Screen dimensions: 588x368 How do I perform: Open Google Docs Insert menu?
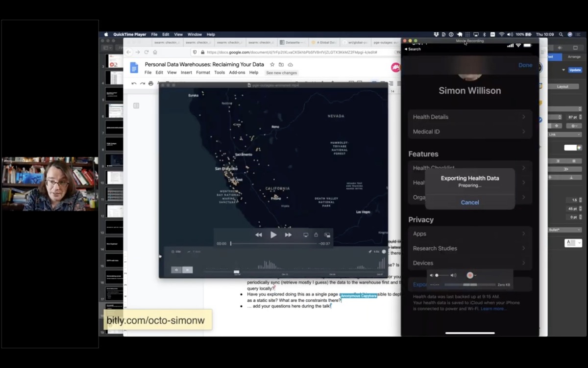pyautogui.click(x=186, y=73)
